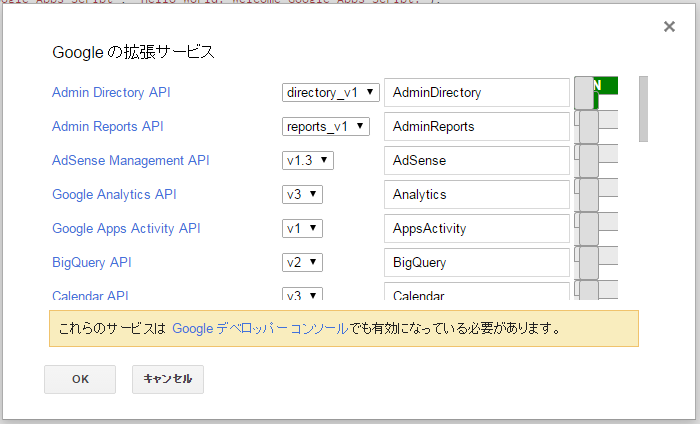
Task: Open the Google Analytics v3 version dropdown
Action: [302, 194]
